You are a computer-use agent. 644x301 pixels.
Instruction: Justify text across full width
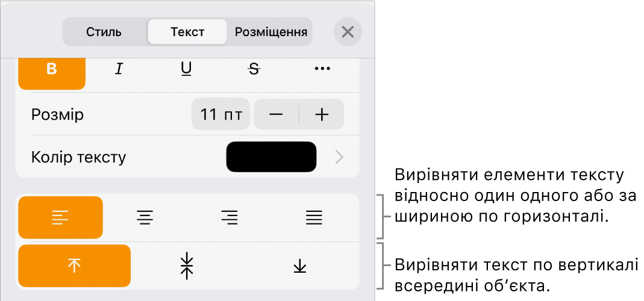click(x=314, y=218)
